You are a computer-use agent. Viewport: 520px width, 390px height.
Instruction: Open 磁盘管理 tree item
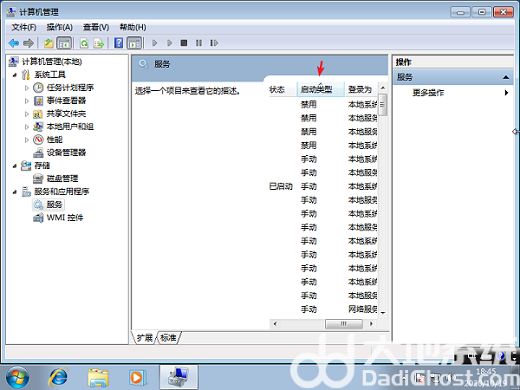coord(62,178)
